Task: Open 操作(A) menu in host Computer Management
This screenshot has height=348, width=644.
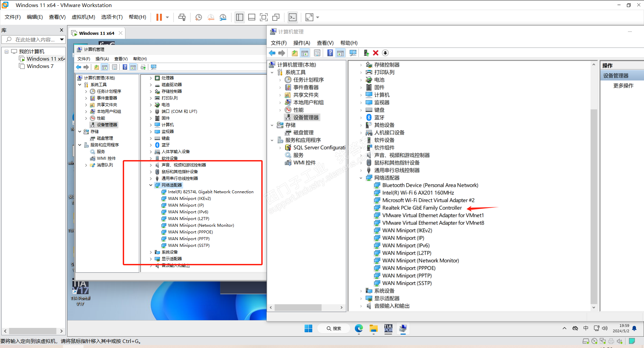Action: tap(302, 43)
